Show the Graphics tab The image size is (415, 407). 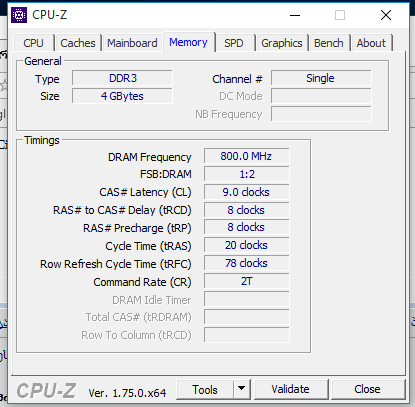[x=282, y=43]
